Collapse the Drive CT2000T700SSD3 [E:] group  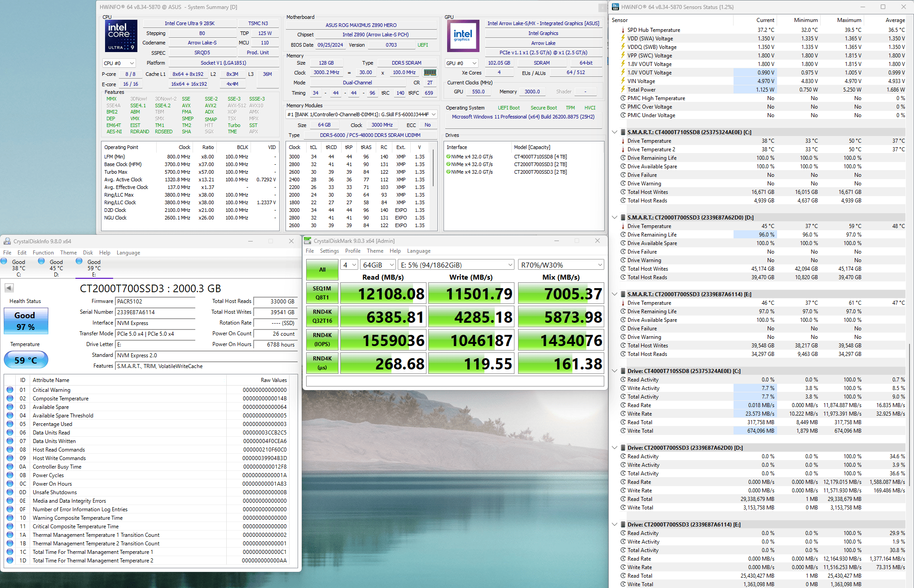615,524
